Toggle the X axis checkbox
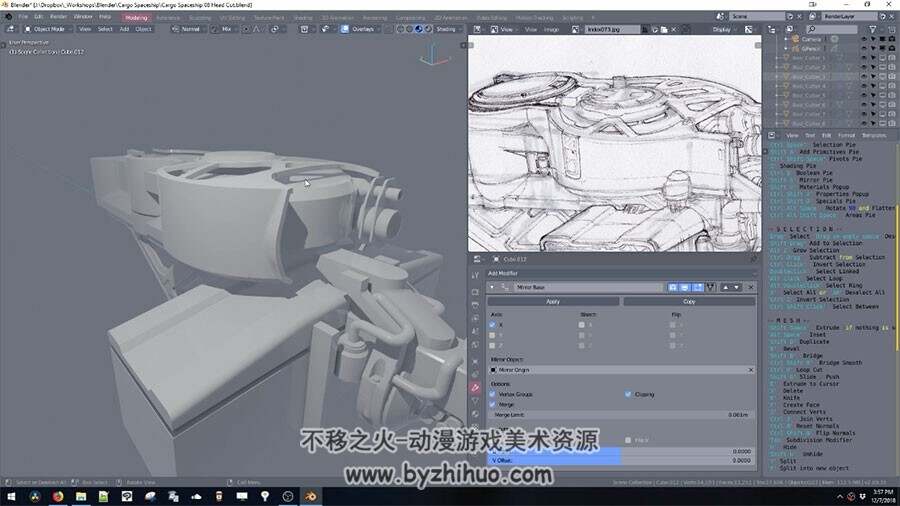 coord(492,325)
